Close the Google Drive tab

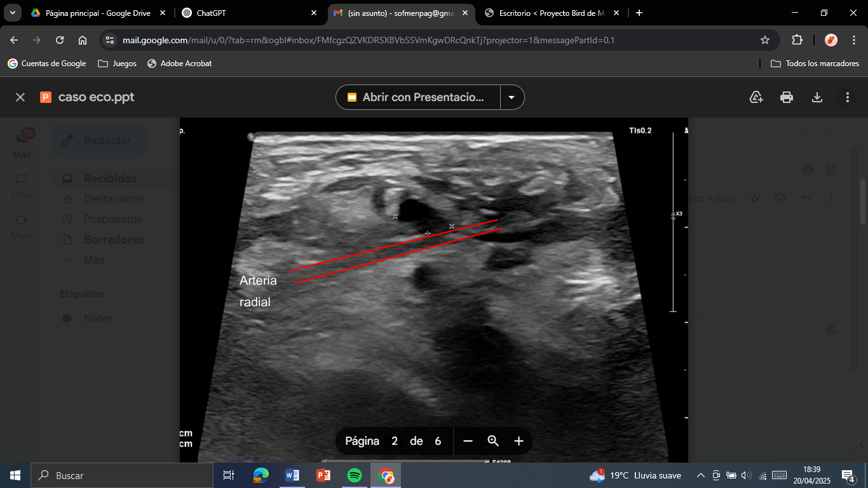point(162,13)
